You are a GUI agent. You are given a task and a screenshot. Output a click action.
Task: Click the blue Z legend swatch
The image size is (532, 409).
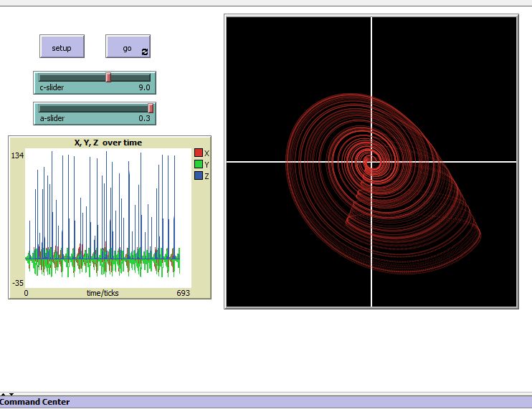click(199, 176)
